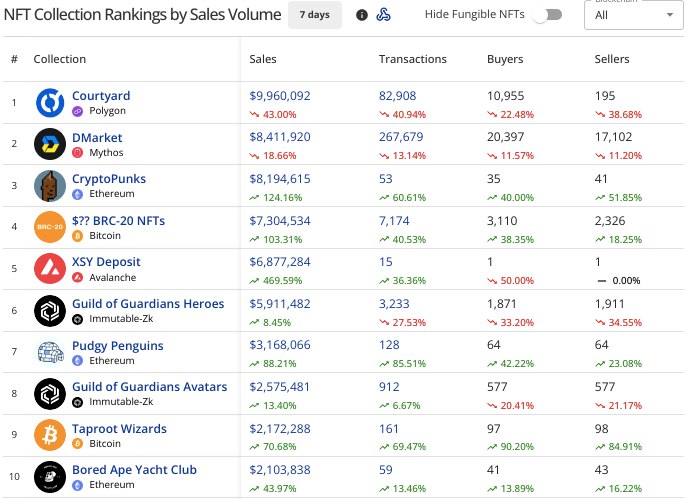This screenshot has width=691, height=499.
Task: Toggle the Hide Fungible NFTs switch
Action: [547, 15]
